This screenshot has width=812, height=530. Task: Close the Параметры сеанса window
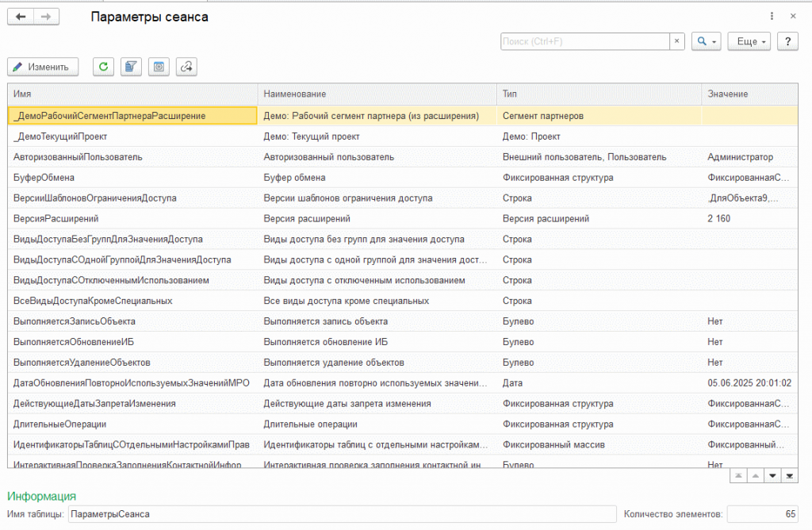pyautogui.click(x=793, y=16)
